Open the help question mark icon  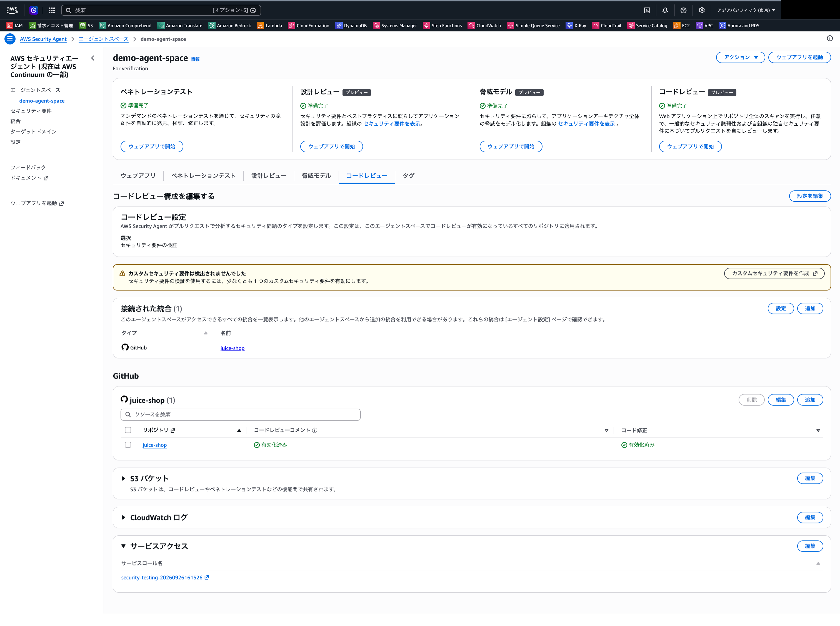coord(683,10)
